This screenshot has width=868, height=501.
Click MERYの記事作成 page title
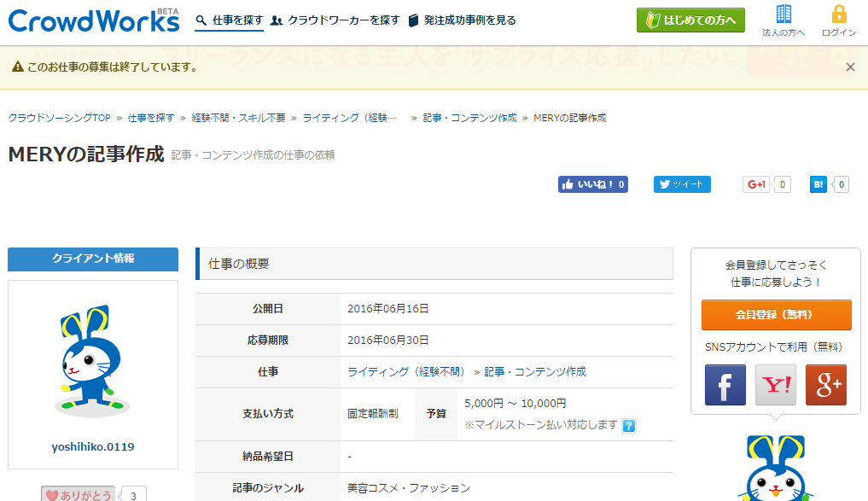pos(86,154)
